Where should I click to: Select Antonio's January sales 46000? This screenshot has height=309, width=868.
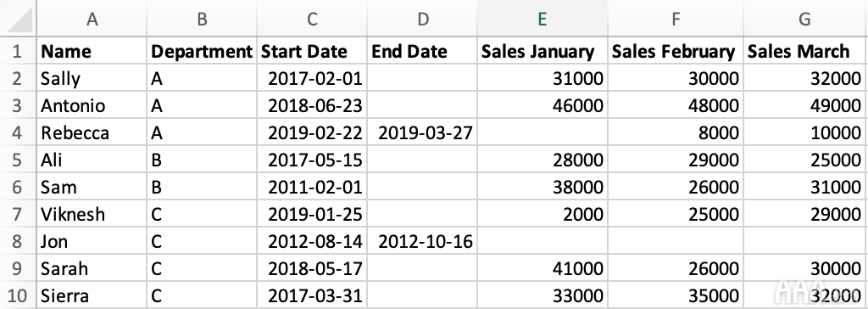pos(542,105)
